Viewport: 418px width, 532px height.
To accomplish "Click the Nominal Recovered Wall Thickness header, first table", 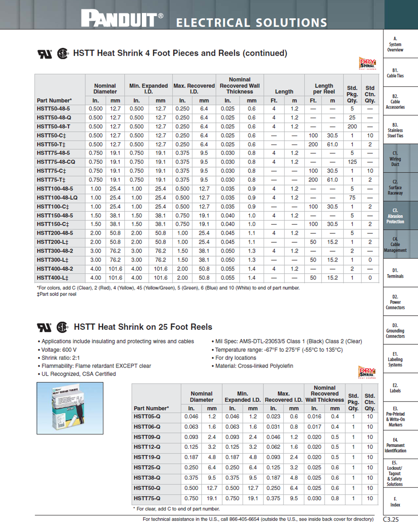I will [x=240, y=85].
